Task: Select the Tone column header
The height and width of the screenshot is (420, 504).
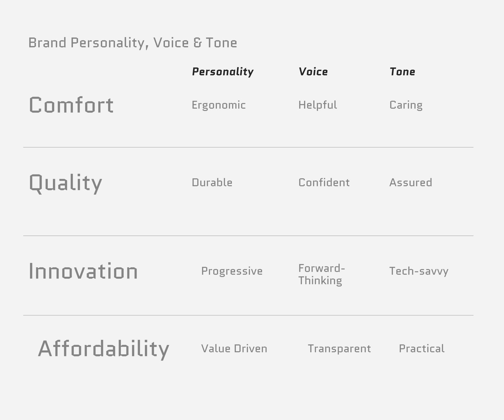Action: pyautogui.click(x=402, y=72)
